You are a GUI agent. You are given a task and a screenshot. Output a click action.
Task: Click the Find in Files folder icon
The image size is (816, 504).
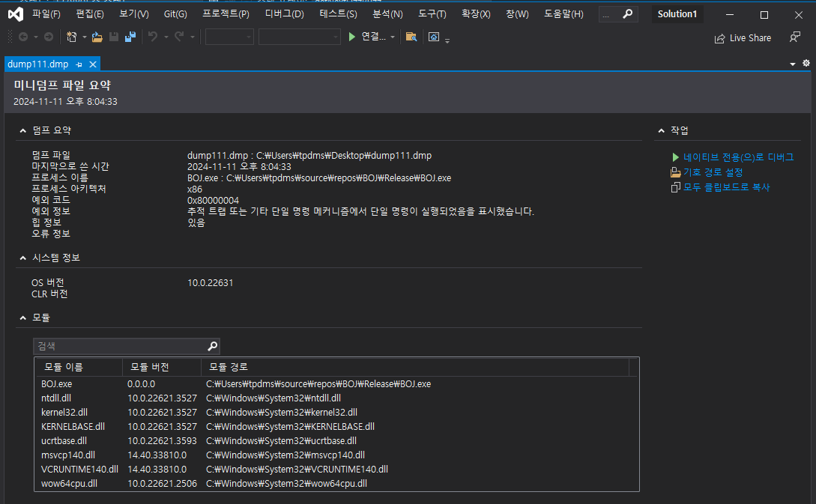tap(411, 37)
